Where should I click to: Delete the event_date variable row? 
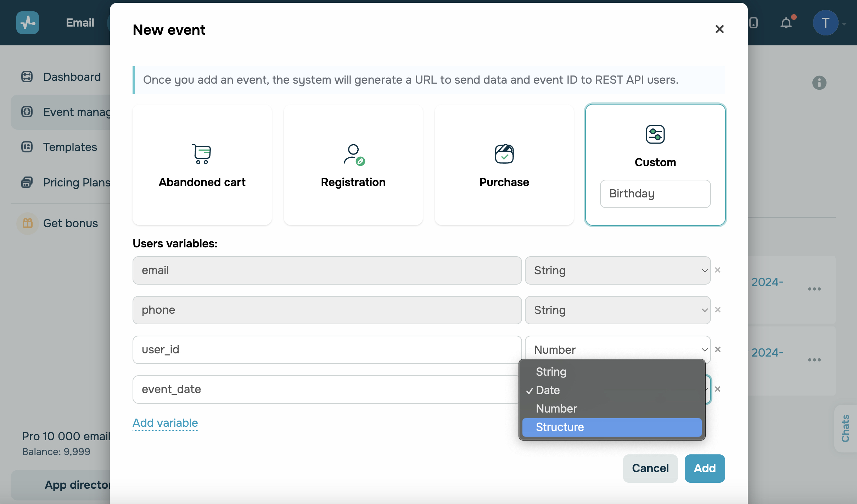pos(718,389)
